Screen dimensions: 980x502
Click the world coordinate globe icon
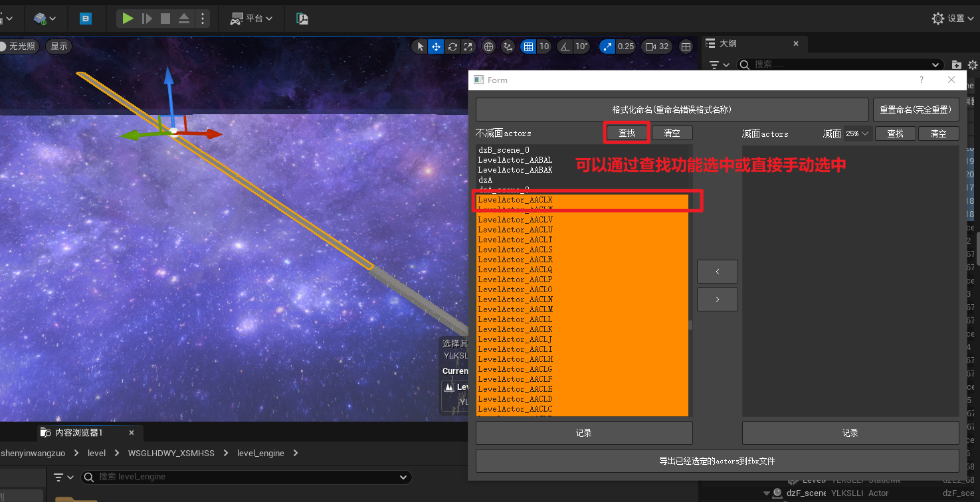pyautogui.click(x=489, y=46)
